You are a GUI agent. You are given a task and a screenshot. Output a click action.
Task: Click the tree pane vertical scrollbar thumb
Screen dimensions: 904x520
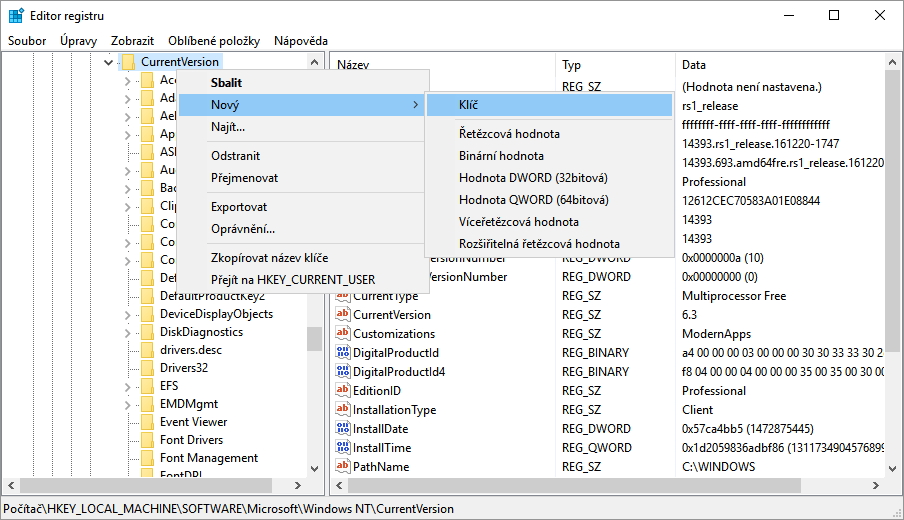pyautogui.click(x=314, y=338)
